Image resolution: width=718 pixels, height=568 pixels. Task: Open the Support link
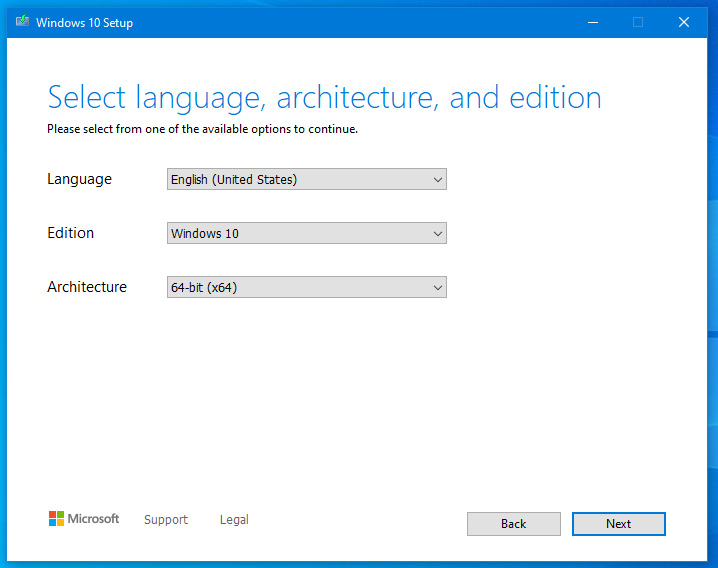(x=166, y=519)
